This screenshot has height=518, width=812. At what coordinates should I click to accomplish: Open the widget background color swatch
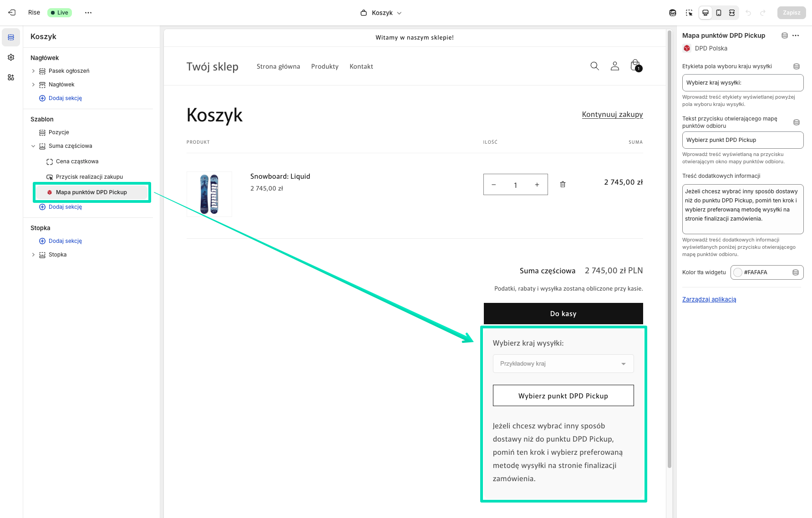tap(738, 272)
